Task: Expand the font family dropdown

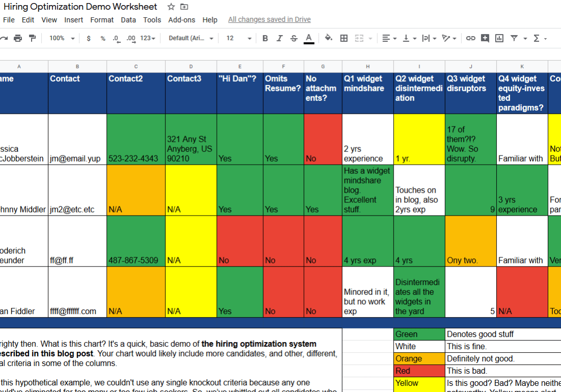Action: tap(191, 38)
